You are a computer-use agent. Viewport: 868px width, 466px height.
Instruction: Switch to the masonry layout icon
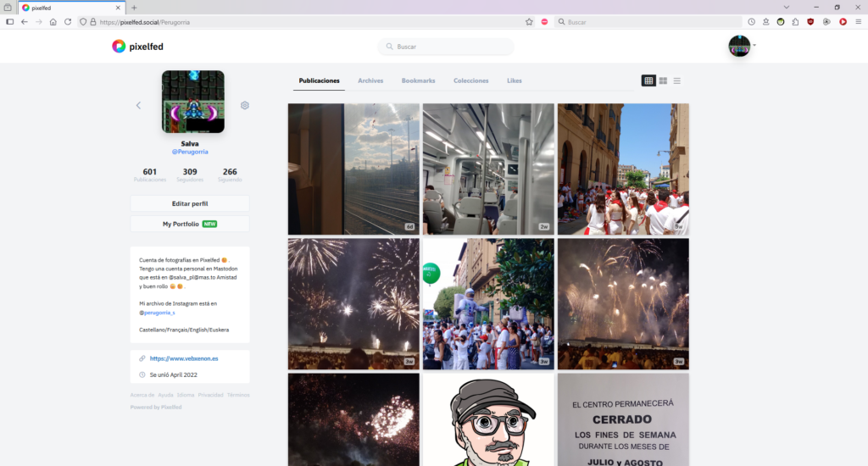663,80
